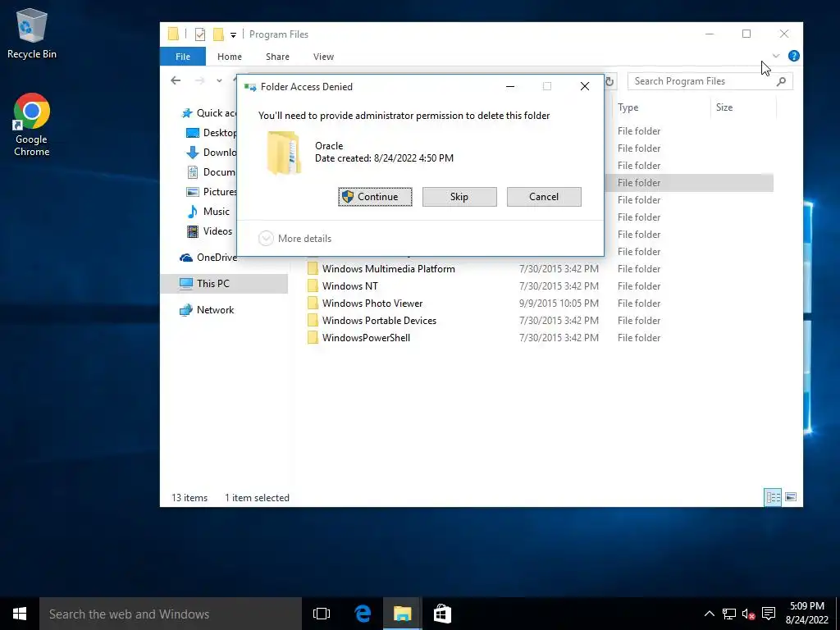Select Network in navigation pane
Screen dimensions: 840x630
[x=208, y=309]
